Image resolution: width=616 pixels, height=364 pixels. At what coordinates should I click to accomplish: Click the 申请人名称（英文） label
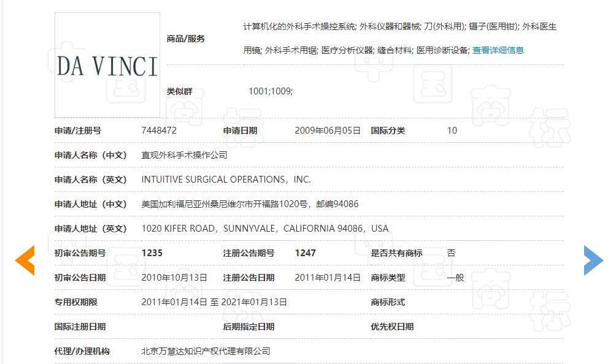(90, 180)
